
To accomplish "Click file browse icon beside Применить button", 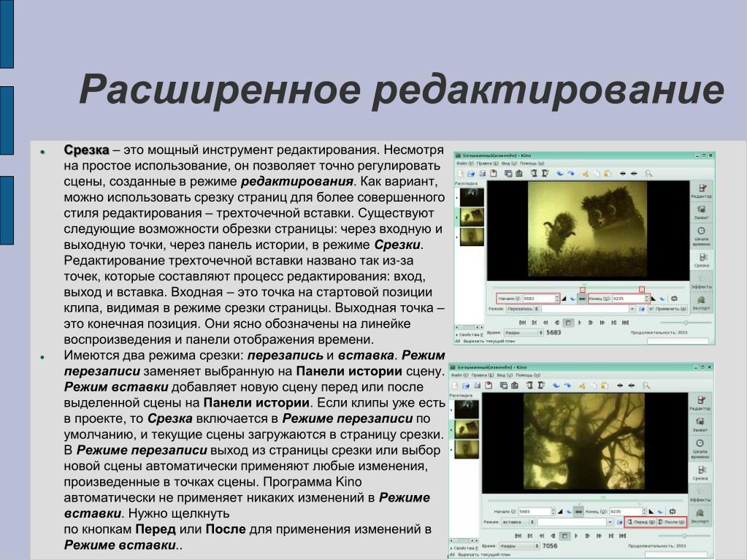I will coord(642,309).
